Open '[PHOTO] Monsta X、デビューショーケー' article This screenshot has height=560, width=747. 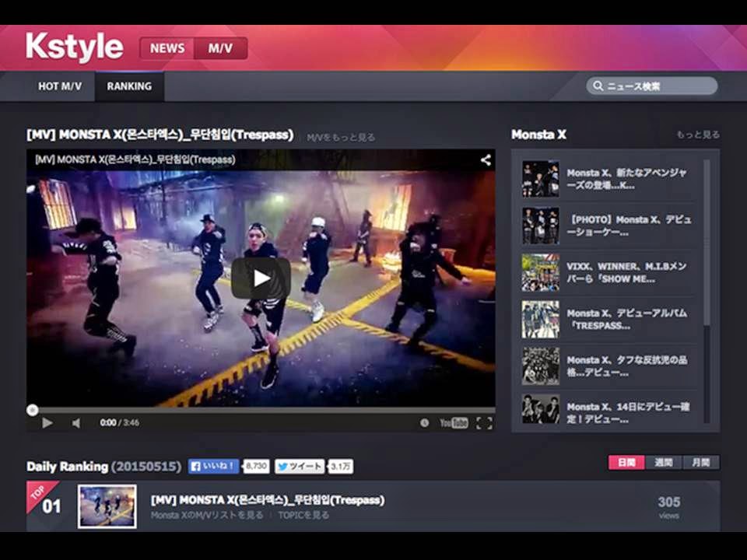pyautogui.click(x=629, y=226)
